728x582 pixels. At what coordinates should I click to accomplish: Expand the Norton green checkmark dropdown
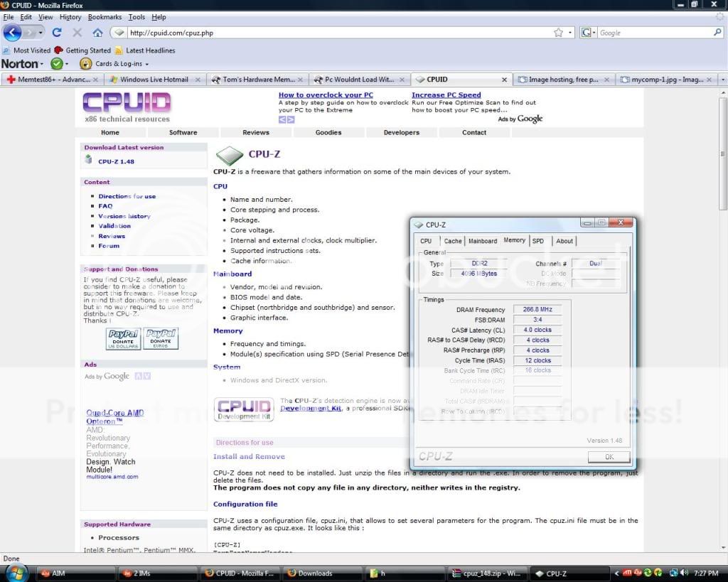[67, 64]
